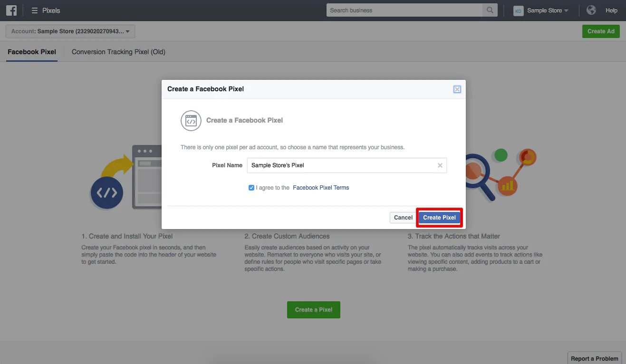Switch to Conversion Tracking Pixel (Old) tab
This screenshot has width=626, height=364.
(118, 52)
